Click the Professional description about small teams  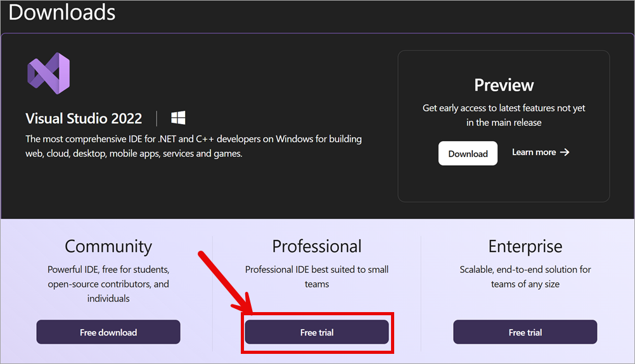click(317, 277)
